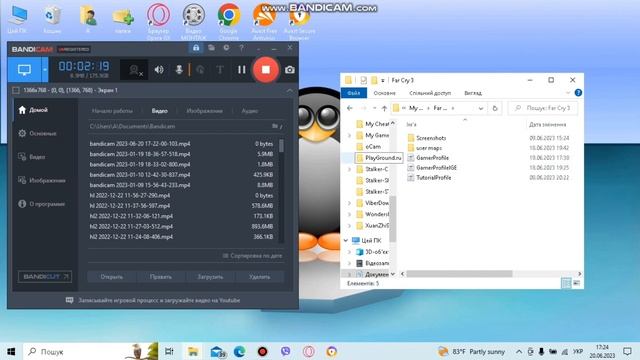Open Bandicam webcam overlay settings icon

[134, 70]
